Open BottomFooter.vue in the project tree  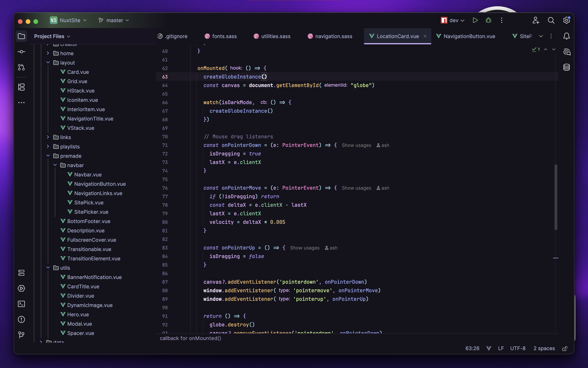tap(89, 221)
